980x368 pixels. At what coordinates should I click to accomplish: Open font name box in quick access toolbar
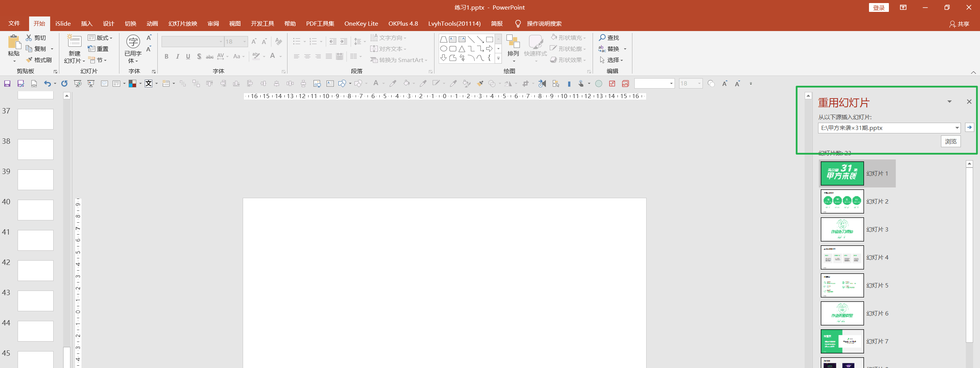pos(654,84)
